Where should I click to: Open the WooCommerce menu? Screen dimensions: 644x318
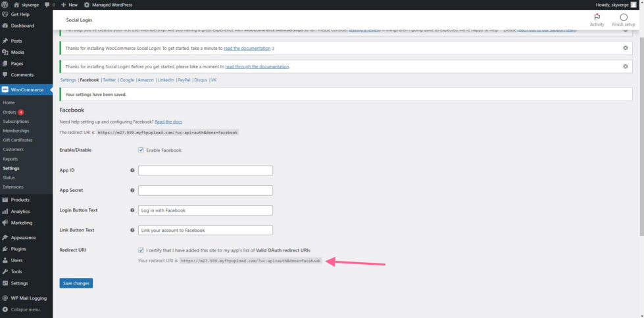coord(26,89)
